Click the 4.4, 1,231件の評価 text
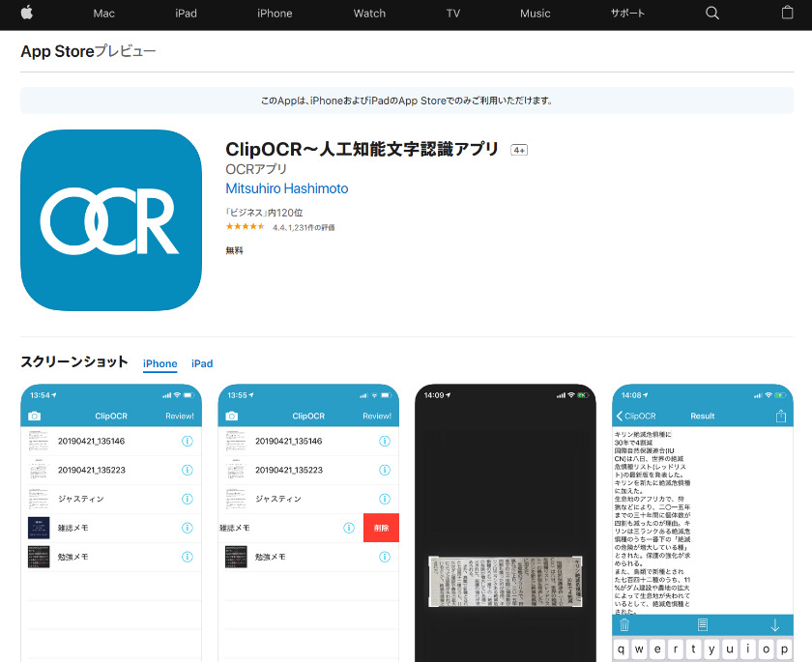812x662 pixels. click(x=304, y=227)
